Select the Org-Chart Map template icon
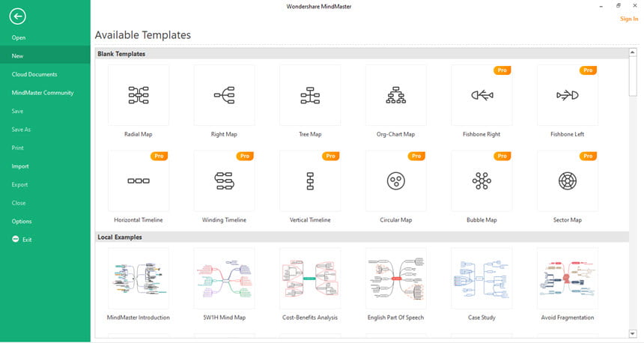 (x=396, y=95)
